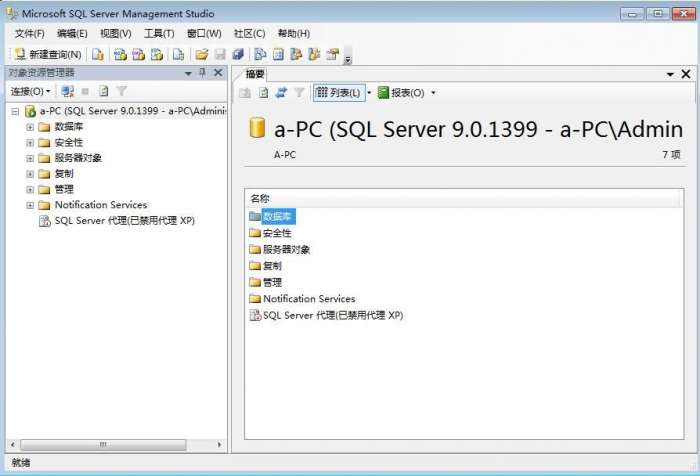The height and width of the screenshot is (476, 700).
Task: Click the Disconnect icon in Object Explorer toolbar
Action: [68, 92]
